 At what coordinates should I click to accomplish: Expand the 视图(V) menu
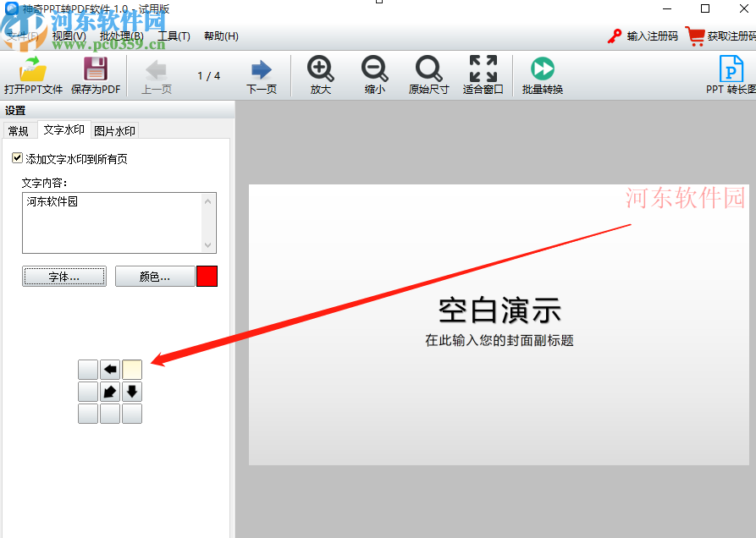pyautogui.click(x=66, y=36)
